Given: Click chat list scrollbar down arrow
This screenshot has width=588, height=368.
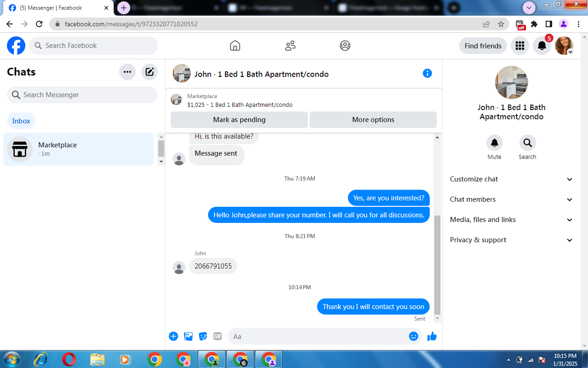Looking at the screenshot, I should tap(161, 162).
